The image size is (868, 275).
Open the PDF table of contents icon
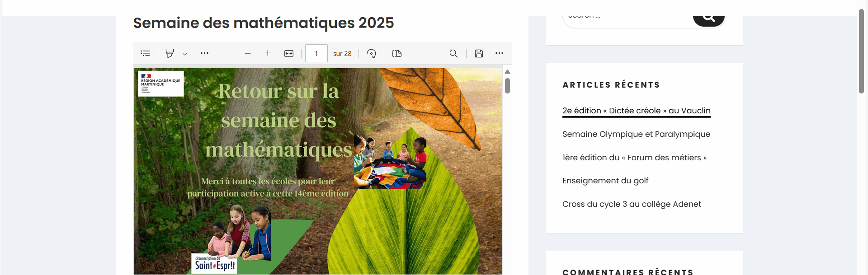coord(145,53)
